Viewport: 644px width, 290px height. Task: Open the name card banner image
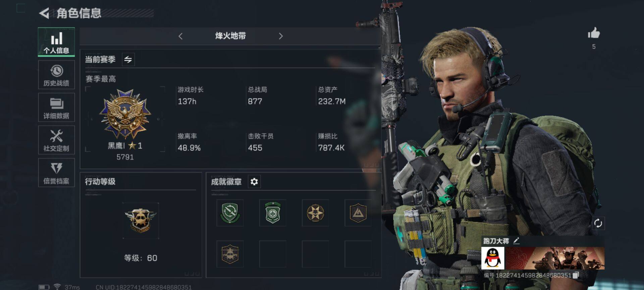(555, 258)
